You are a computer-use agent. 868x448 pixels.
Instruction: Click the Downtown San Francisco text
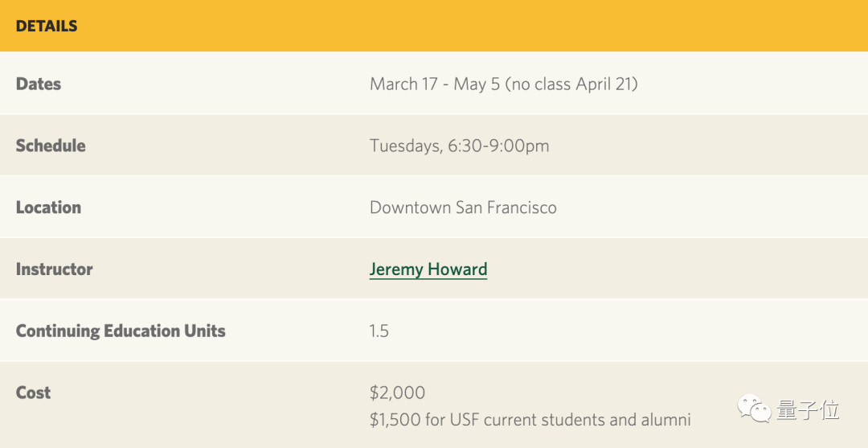[x=463, y=208]
